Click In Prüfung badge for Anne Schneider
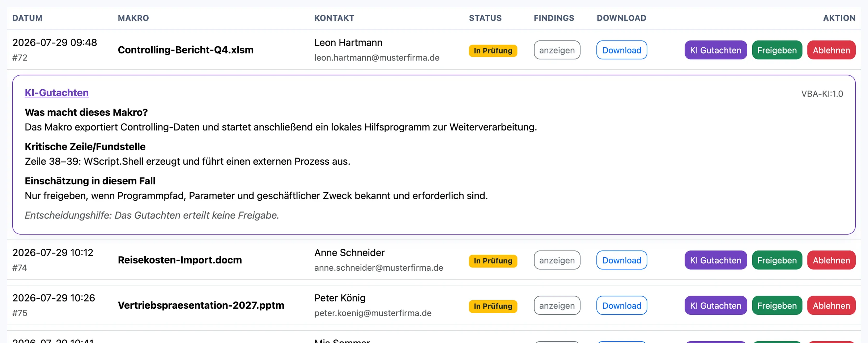Viewport: 868px width, 343px height. click(493, 261)
